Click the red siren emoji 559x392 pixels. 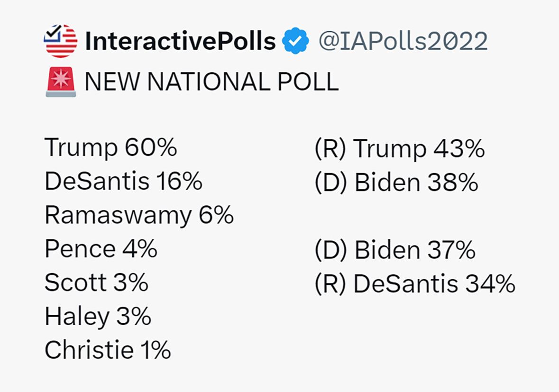coord(61,82)
